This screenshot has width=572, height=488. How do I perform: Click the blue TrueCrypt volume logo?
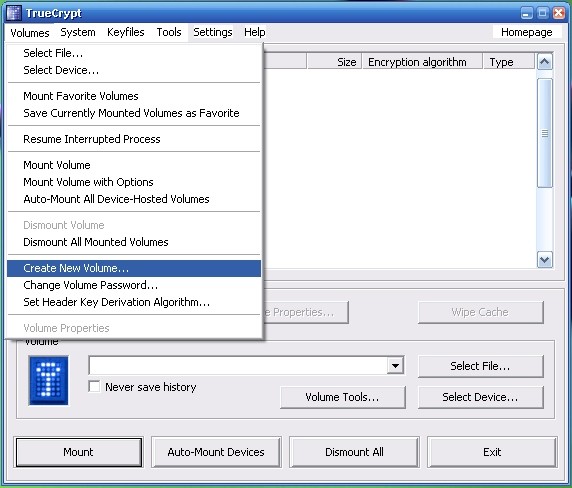click(49, 380)
